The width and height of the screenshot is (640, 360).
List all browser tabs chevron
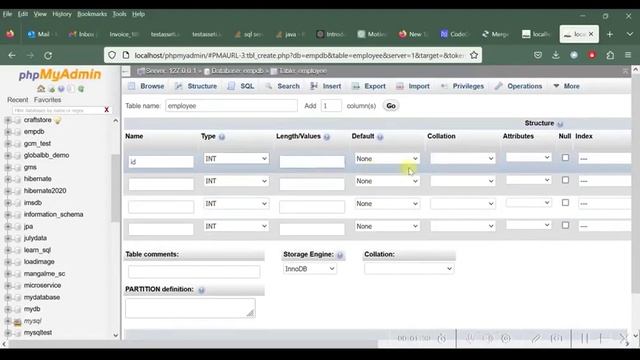(630, 34)
